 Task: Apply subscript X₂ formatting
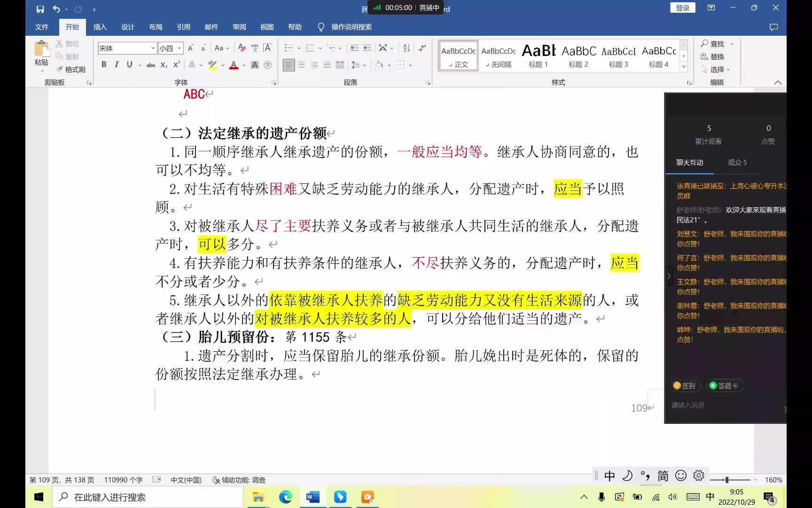tap(164, 65)
